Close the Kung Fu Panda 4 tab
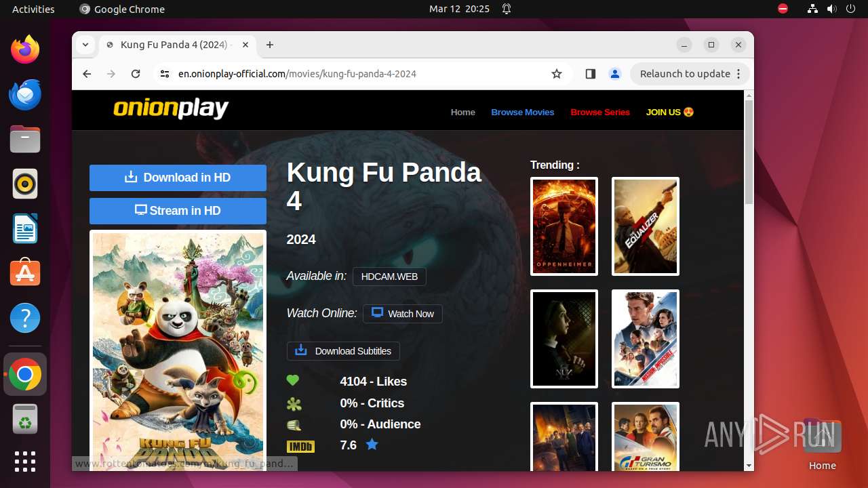 tap(245, 45)
